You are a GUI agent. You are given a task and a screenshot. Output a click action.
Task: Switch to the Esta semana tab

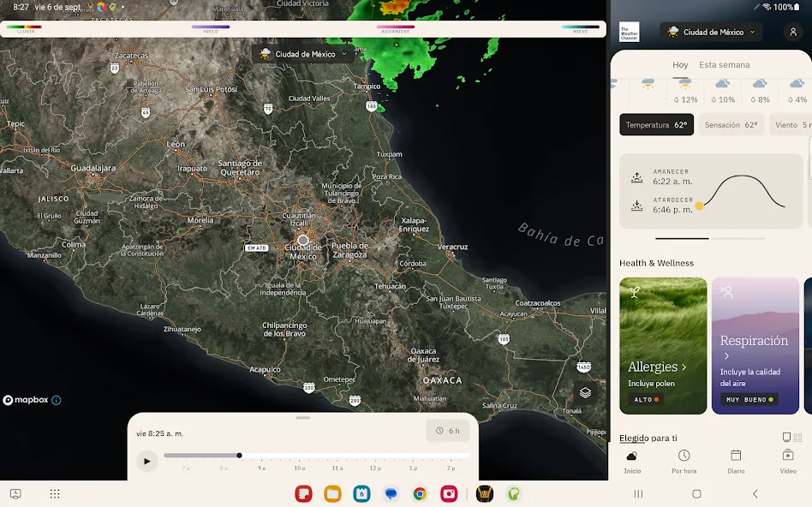tap(724, 65)
